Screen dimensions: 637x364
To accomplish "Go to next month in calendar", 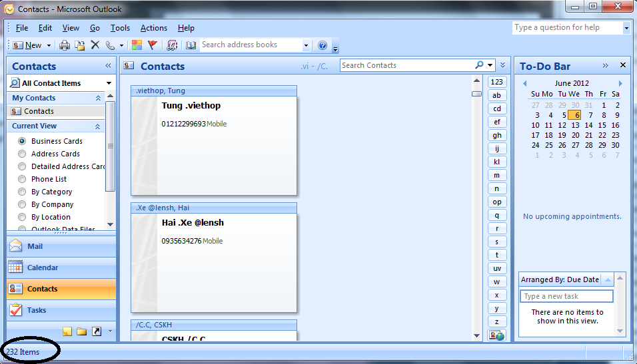I will pos(620,84).
